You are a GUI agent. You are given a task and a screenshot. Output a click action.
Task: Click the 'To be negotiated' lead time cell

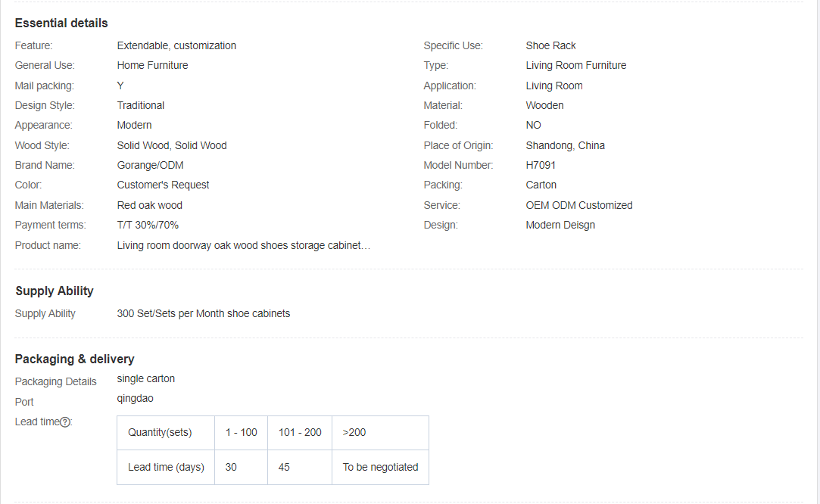coord(380,467)
